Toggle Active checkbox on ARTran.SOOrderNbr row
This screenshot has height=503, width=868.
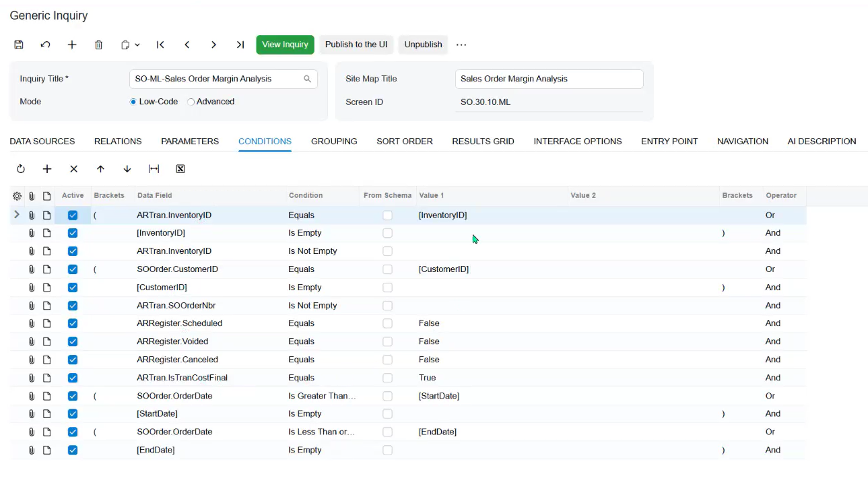coord(73,306)
